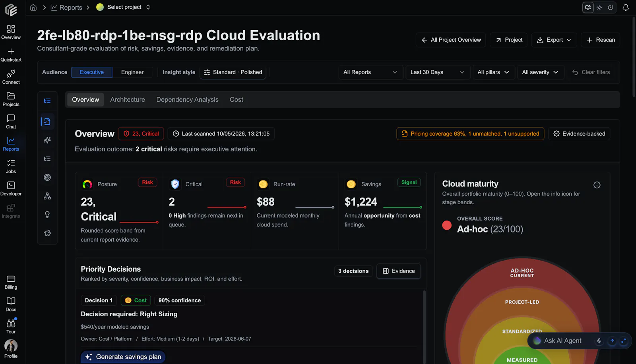
Task: Open the Overview sidebar item
Action: pyautogui.click(x=11, y=32)
